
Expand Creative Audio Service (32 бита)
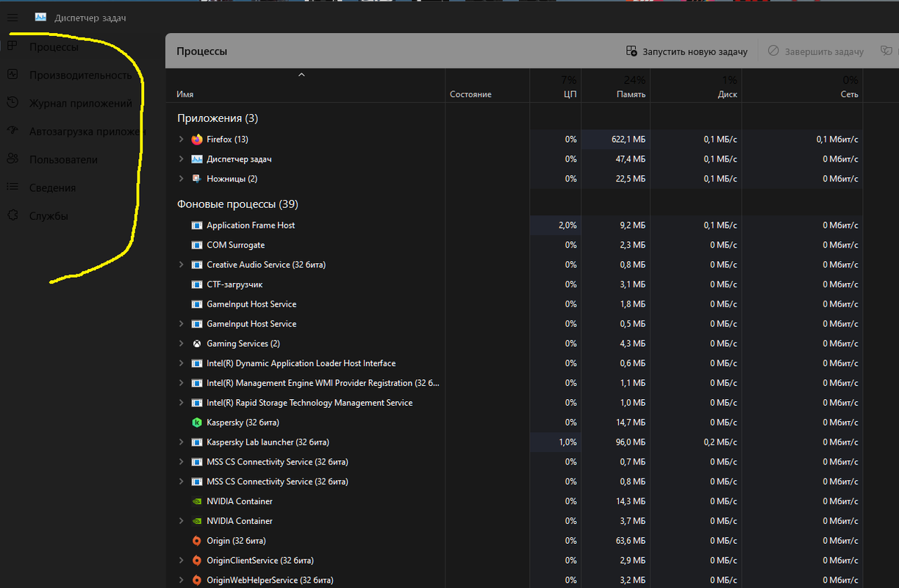coord(181,265)
